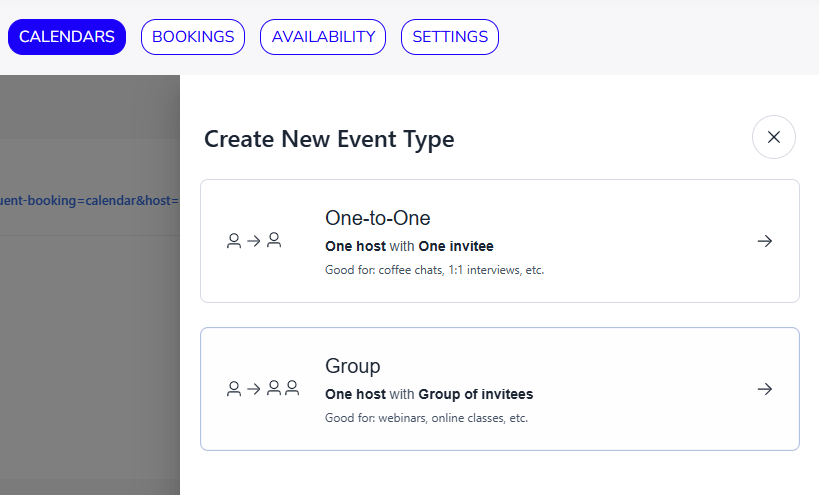The image size is (819, 495).
Task: Close the Create New Event Type panel
Action: (x=773, y=137)
